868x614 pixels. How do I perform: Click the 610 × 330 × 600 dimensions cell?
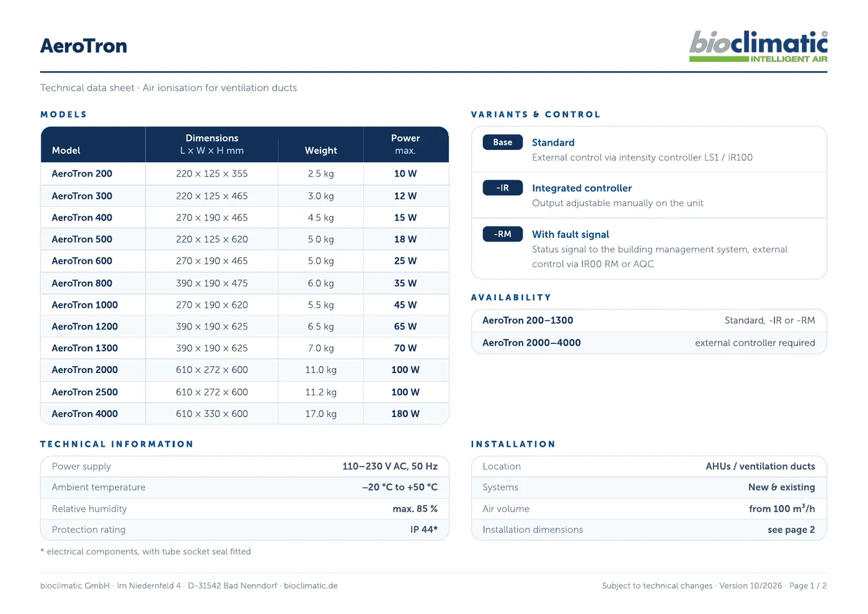tap(212, 414)
